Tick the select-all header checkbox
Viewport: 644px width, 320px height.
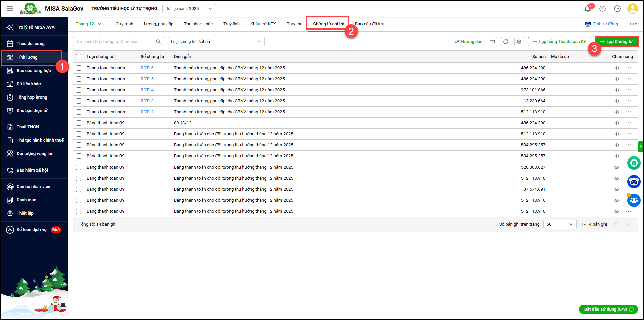pyautogui.click(x=79, y=57)
